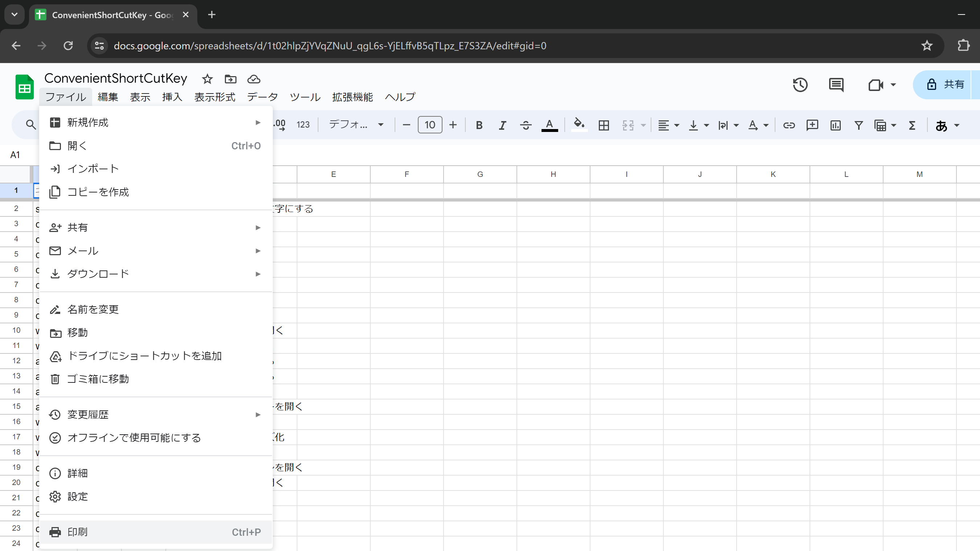Create a filter with the filter icon
Screen dimensions: 980x551
point(858,125)
